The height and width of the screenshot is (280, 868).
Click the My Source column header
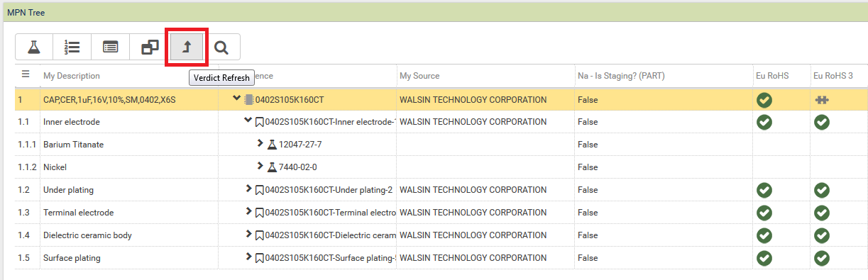pyautogui.click(x=419, y=76)
